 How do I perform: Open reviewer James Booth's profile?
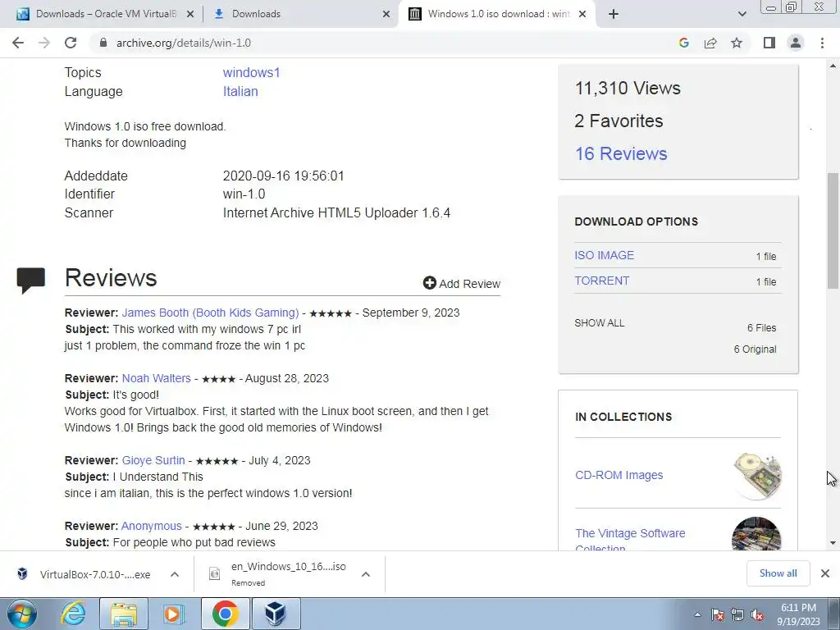pyautogui.click(x=210, y=313)
